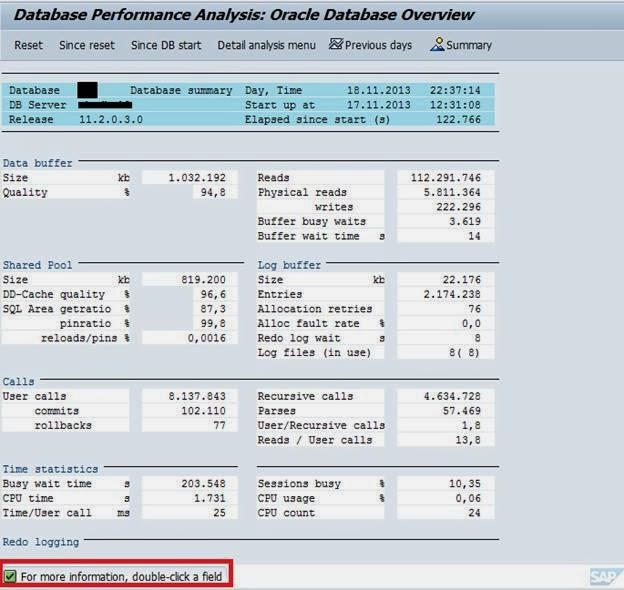
Task: Select the Entries value 2.174.238
Action: click(452, 294)
